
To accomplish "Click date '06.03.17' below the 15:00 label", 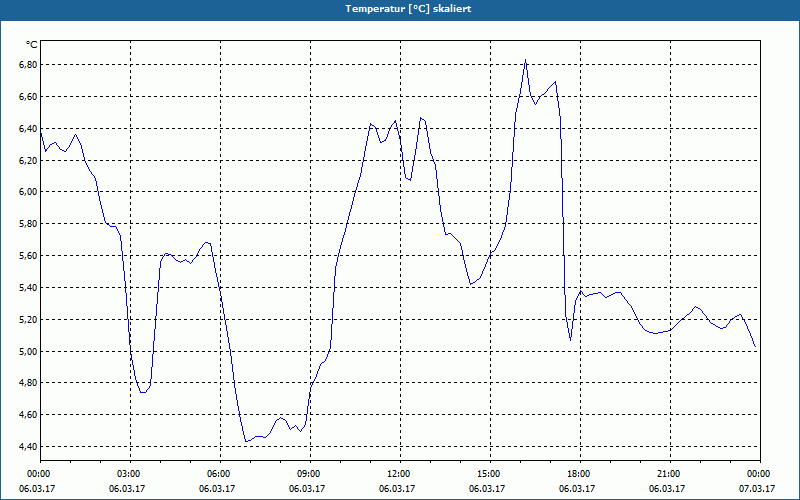I will click(x=487, y=489).
